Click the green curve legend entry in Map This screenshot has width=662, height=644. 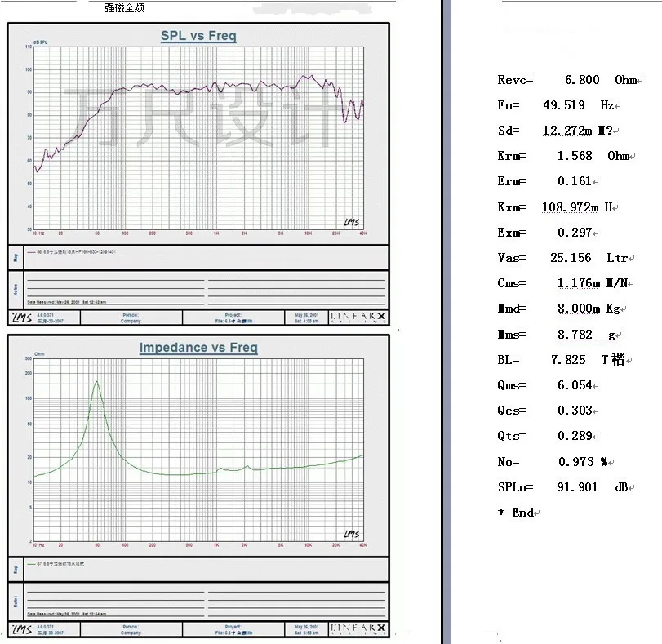coord(56,564)
